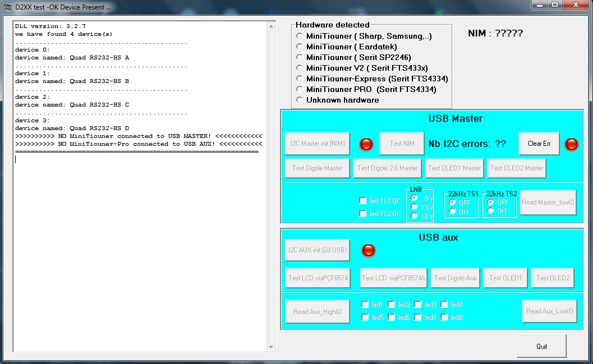This screenshot has width=593, height=364.
Task: Quit the application with Quit button
Action: 541,346
